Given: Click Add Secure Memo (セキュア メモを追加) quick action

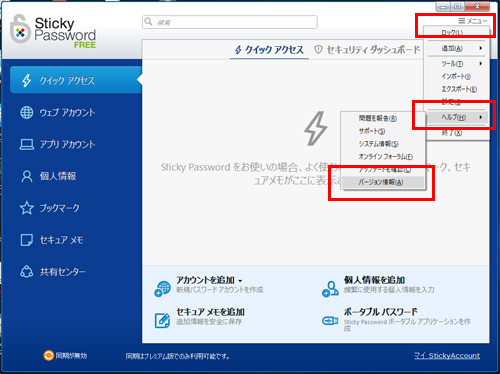Looking at the screenshot, I should tap(200, 317).
